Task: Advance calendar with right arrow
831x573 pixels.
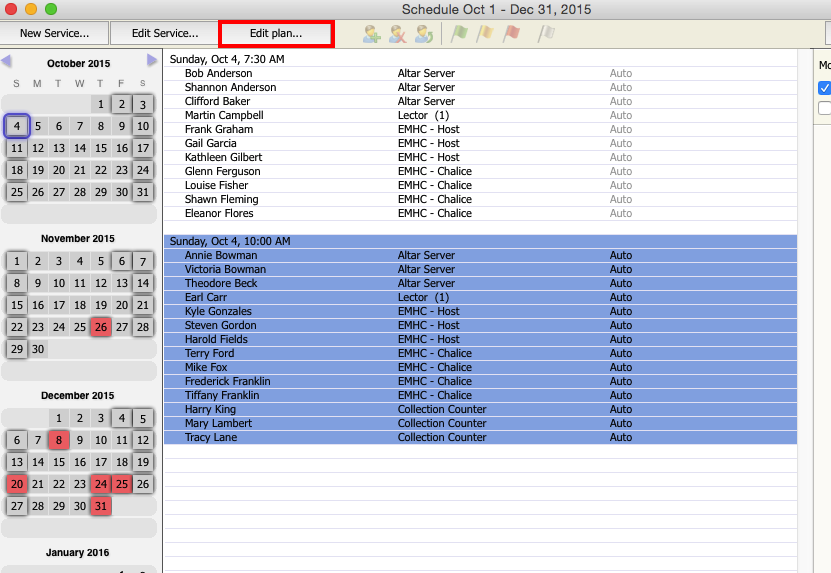Action: [x=152, y=62]
